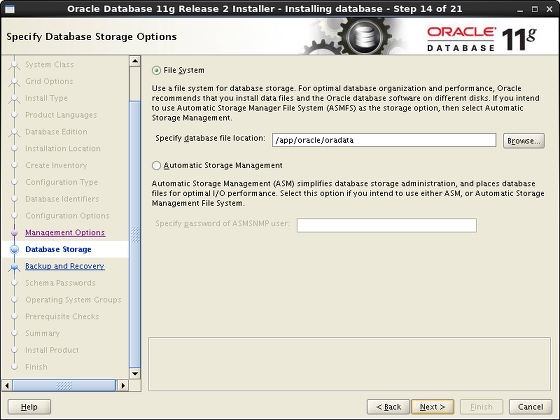Image resolution: width=560 pixels, height=420 pixels.
Task: Open the Backup and Recovery step link
Action: tap(65, 266)
